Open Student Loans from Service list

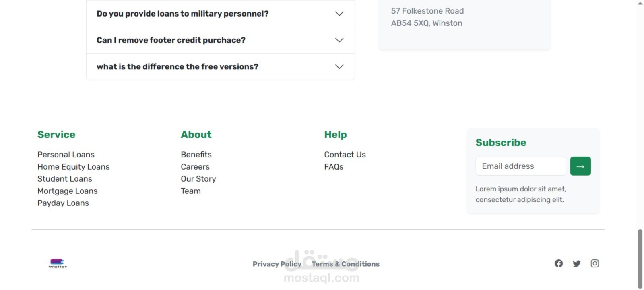click(65, 179)
